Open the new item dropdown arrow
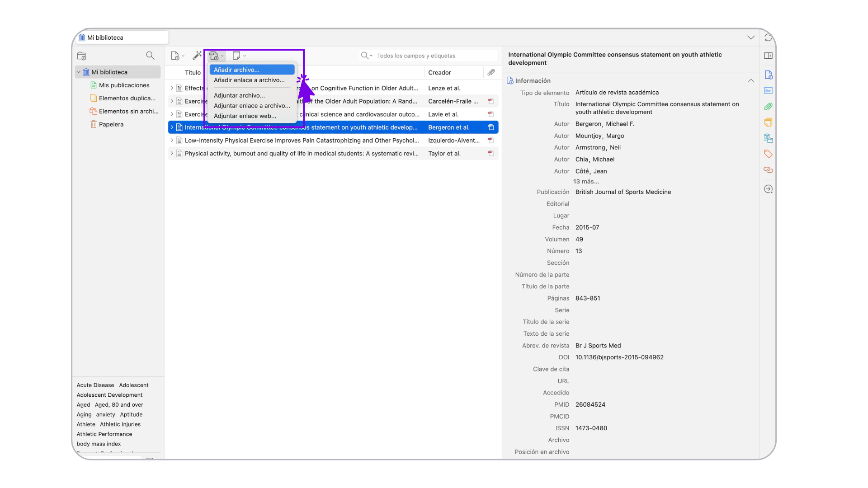 (183, 56)
